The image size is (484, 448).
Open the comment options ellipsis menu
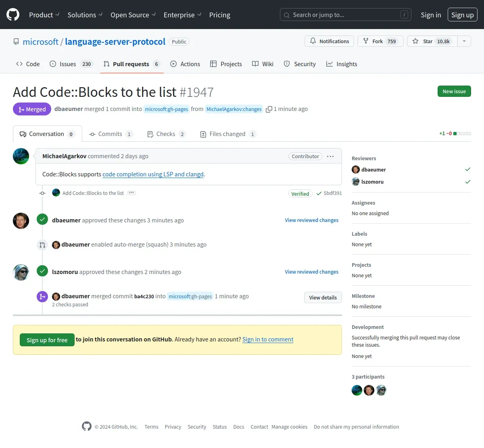point(330,156)
